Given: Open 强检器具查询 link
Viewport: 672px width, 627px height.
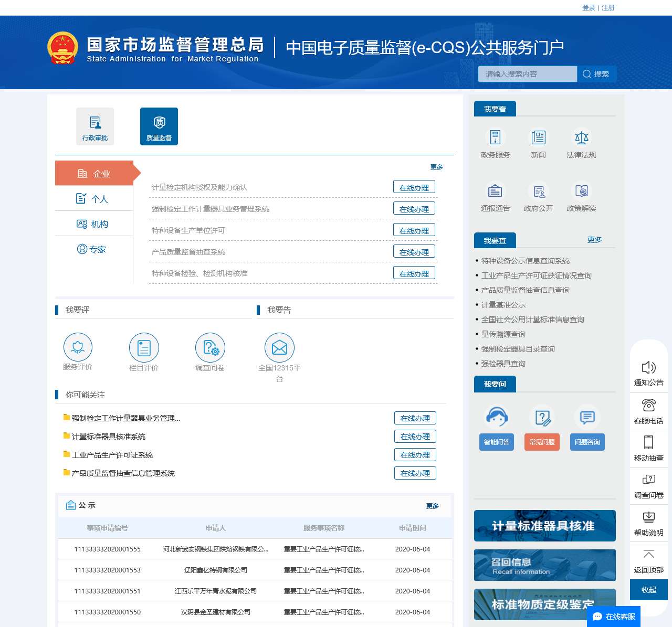Looking at the screenshot, I should point(503,364).
